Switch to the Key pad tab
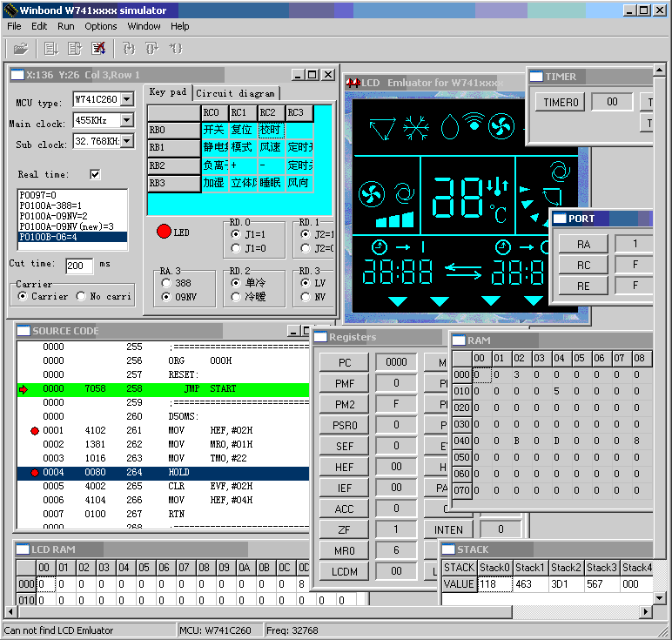Screen dimensions: 672x640 pos(168,92)
